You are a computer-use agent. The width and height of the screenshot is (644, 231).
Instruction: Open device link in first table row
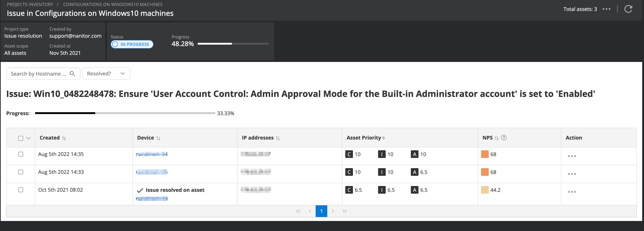(x=151, y=154)
